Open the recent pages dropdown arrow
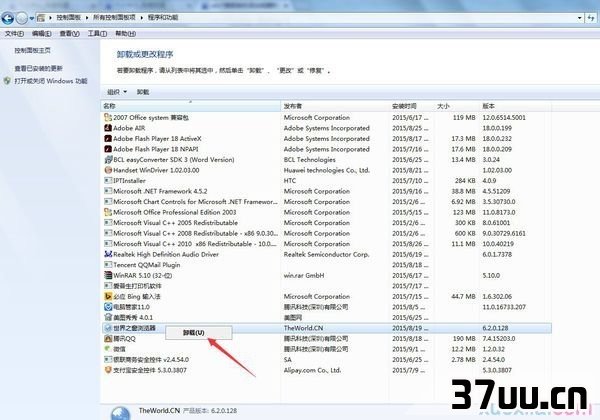Screen dimensions: 600x420 [x=32, y=18]
